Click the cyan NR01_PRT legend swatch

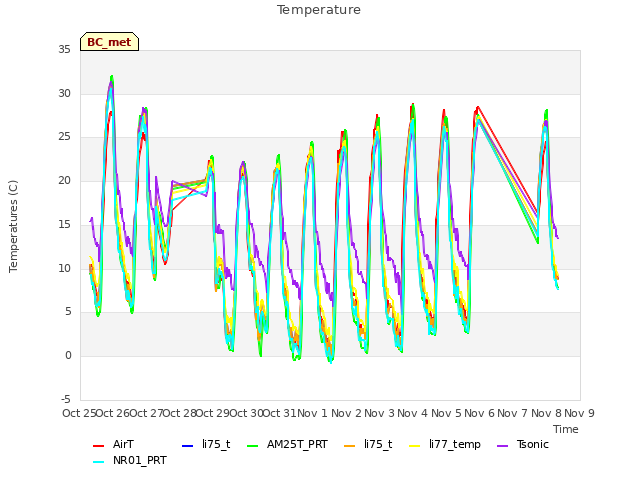98,462
